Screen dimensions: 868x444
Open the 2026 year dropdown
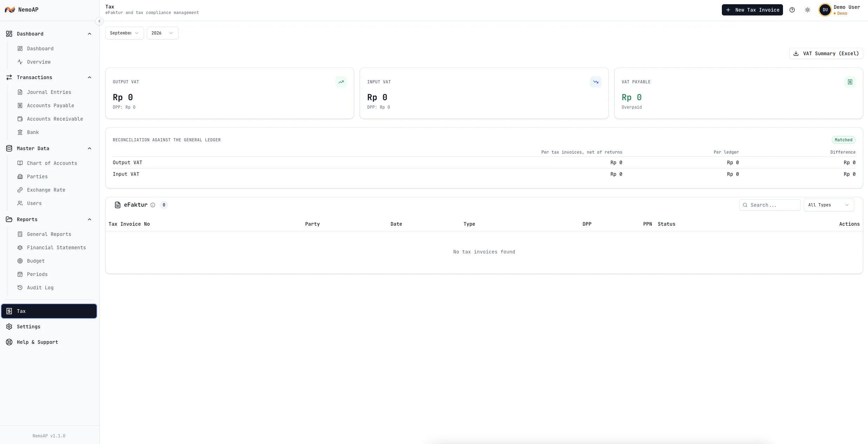[162, 33]
